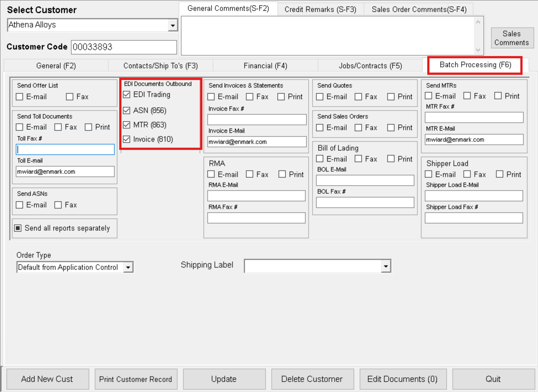
Task: Click the RMA E-Mail field
Action: [256, 196]
